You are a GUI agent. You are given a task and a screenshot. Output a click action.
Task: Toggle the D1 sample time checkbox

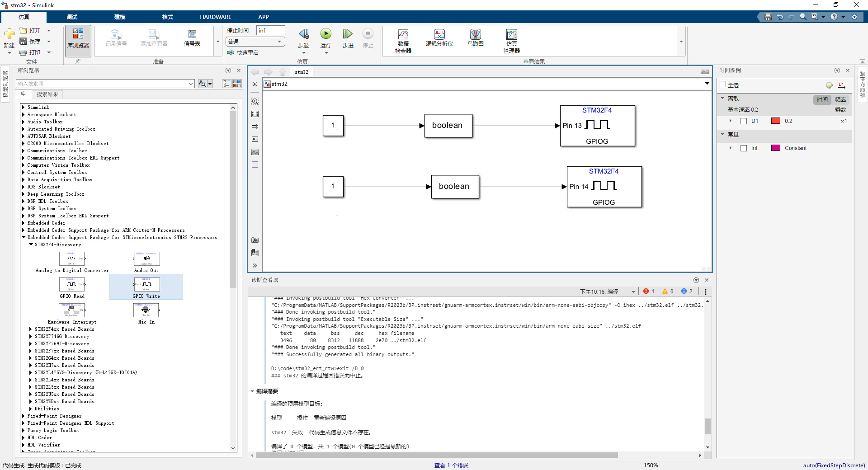pos(744,121)
